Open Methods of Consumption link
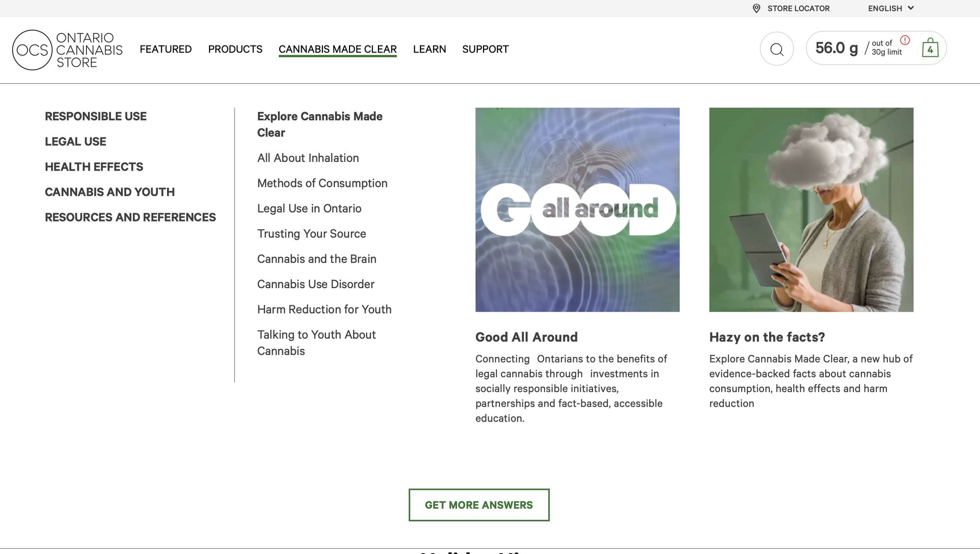980x554 pixels. click(322, 183)
